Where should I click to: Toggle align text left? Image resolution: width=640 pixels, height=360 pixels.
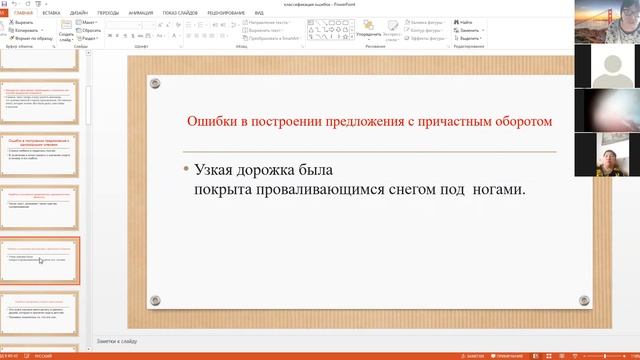click(x=189, y=36)
